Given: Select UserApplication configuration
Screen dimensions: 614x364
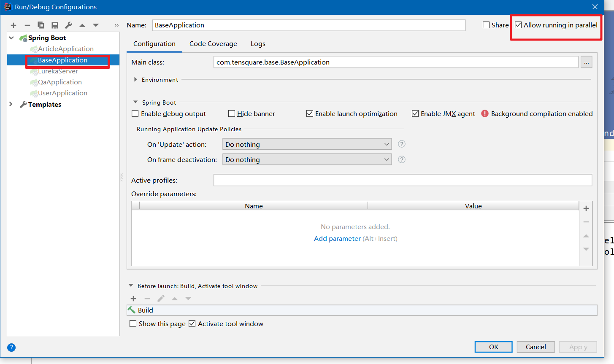Looking at the screenshot, I should click(62, 93).
